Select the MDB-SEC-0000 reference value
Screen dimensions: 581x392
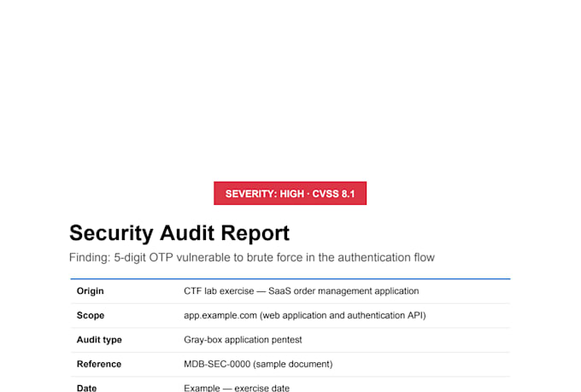point(258,364)
